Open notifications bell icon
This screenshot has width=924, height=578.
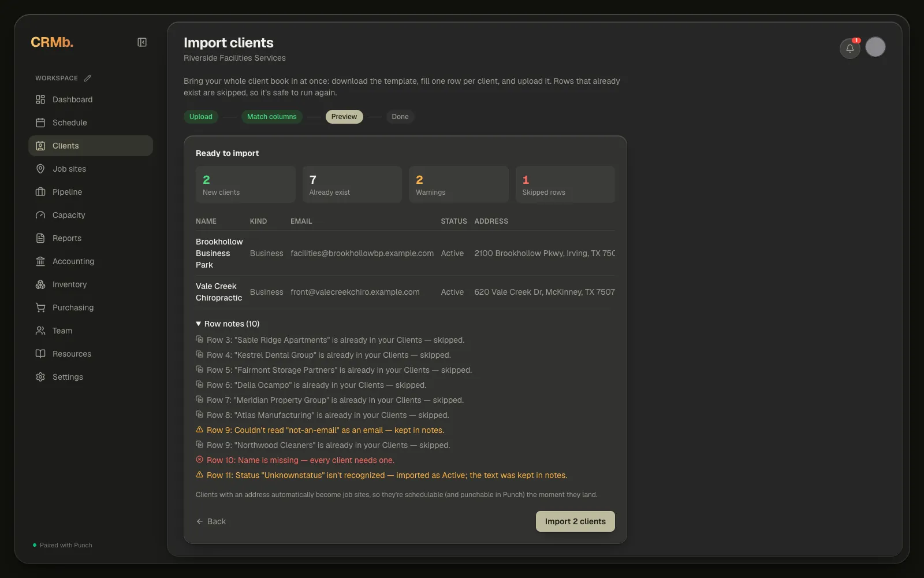click(x=850, y=48)
